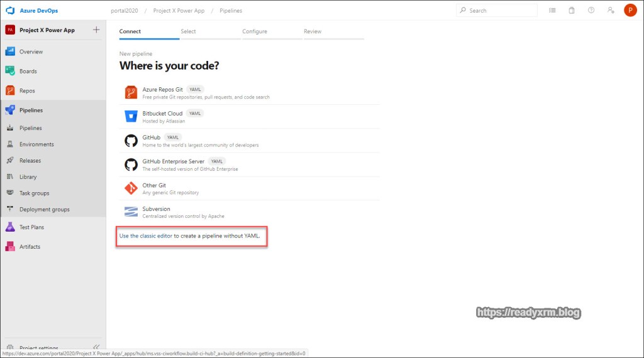Open Artifacts in the sidebar
Image resolution: width=644 pixels, height=358 pixels.
coord(30,247)
